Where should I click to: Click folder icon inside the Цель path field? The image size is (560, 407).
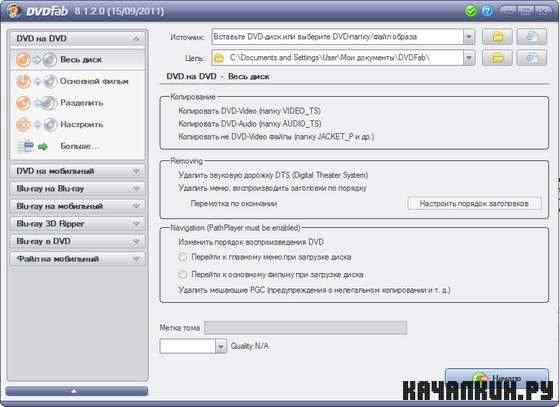click(219, 58)
